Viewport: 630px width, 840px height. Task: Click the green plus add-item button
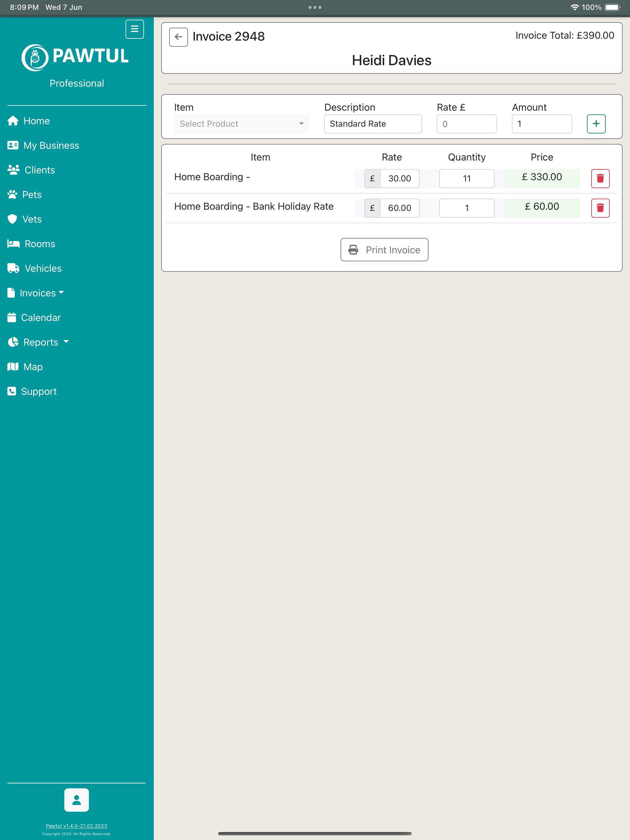click(x=596, y=124)
